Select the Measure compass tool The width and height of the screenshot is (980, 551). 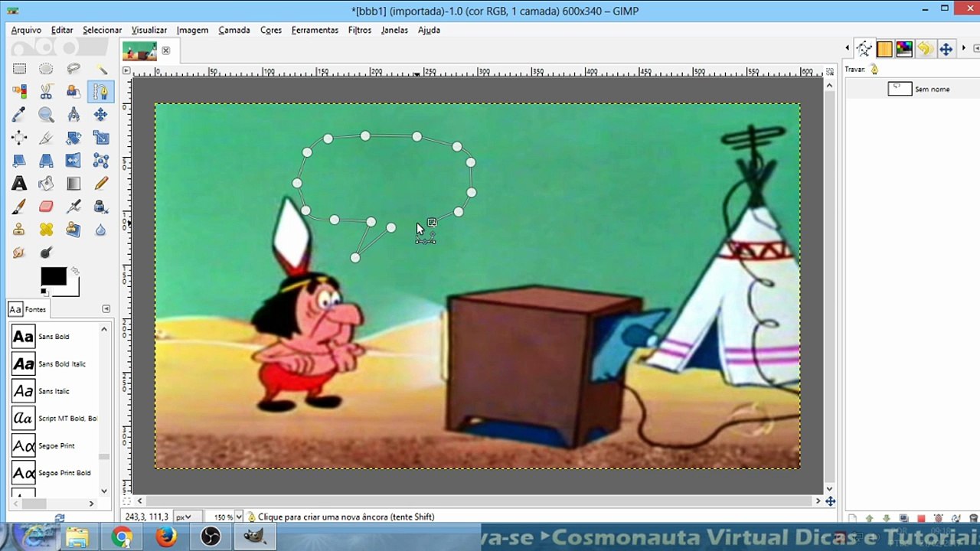[x=73, y=115]
